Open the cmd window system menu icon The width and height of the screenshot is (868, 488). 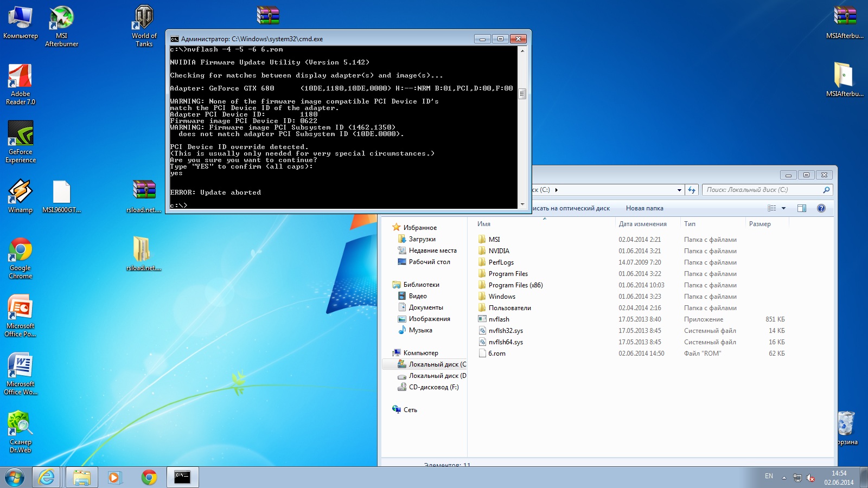pyautogui.click(x=175, y=39)
